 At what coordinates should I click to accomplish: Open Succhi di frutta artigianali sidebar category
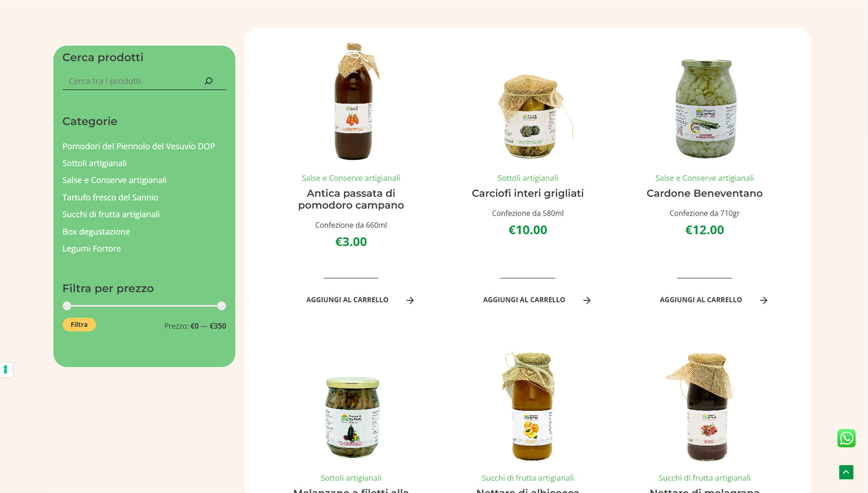(111, 214)
